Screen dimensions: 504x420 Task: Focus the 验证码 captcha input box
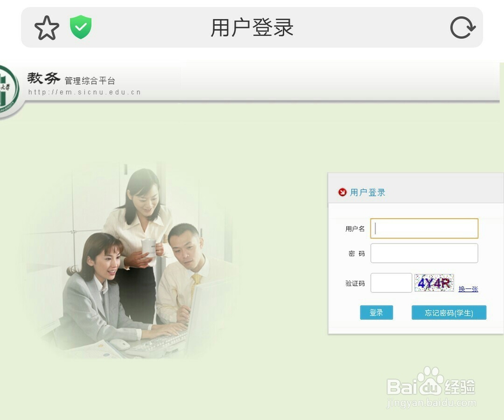point(391,283)
